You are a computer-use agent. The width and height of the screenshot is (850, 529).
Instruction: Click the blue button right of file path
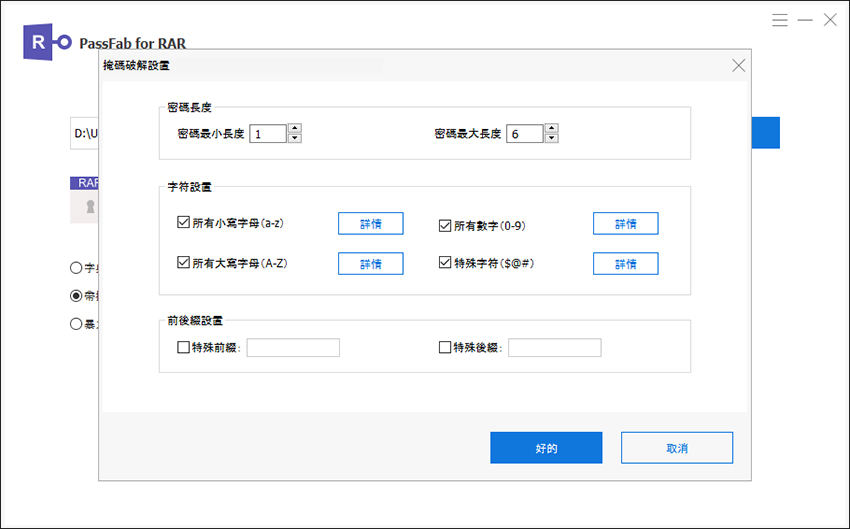pos(765,133)
